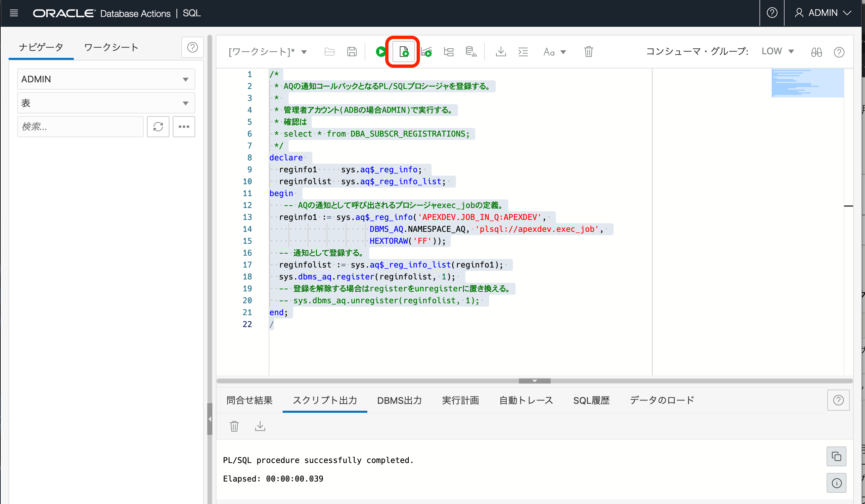The width and height of the screenshot is (865, 504).
Task: Expand the ADMIN user menu
Action: [x=823, y=13]
